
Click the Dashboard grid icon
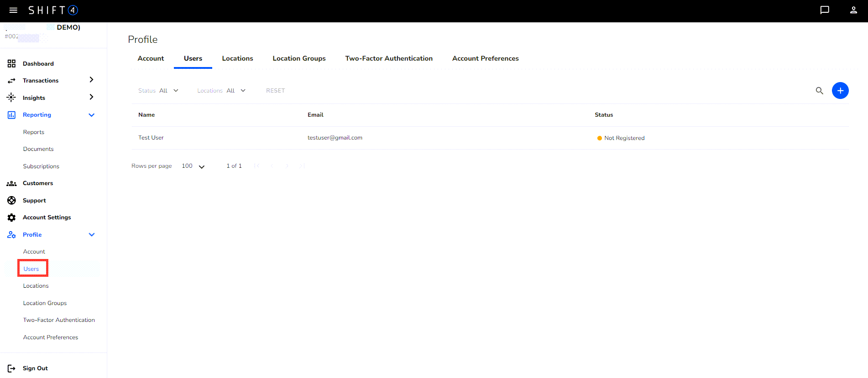coord(11,64)
